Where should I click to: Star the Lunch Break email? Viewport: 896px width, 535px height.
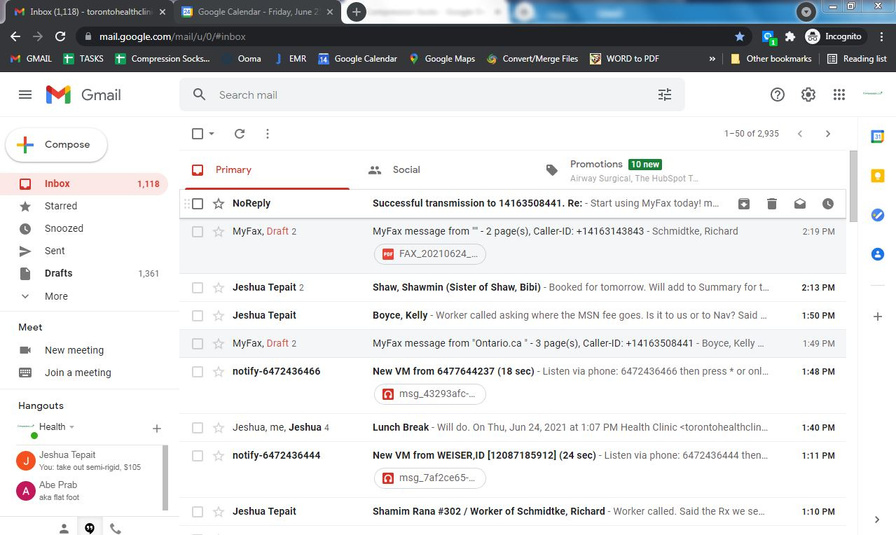(218, 428)
